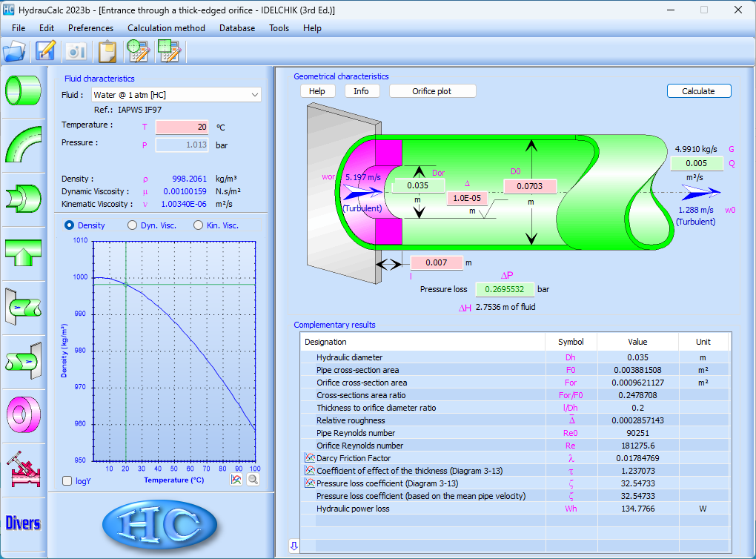Click the clipboard notes toolbar icon

pyautogui.click(x=107, y=51)
